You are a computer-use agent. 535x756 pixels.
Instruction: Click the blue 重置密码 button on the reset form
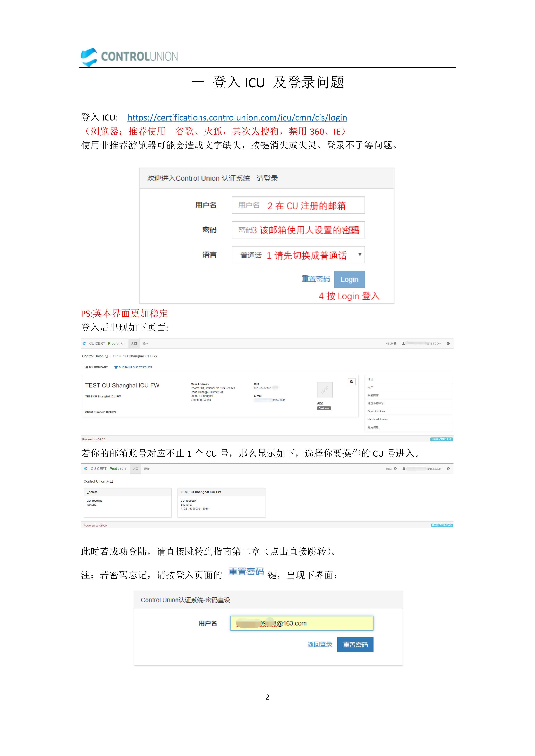pyautogui.click(x=355, y=645)
